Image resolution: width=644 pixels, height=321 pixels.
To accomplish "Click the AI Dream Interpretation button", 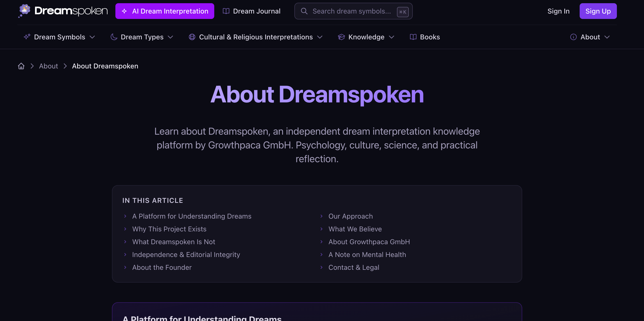I will (165, 11).
